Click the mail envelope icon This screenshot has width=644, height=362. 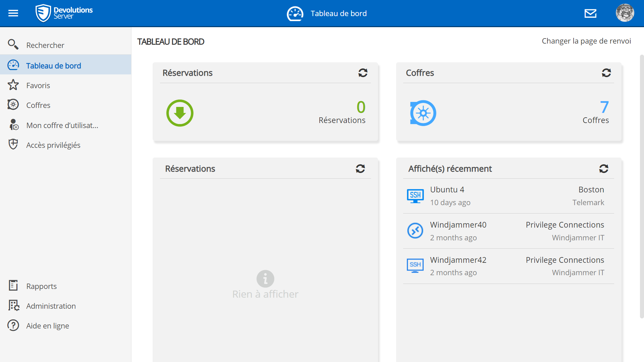click(590, 13)
